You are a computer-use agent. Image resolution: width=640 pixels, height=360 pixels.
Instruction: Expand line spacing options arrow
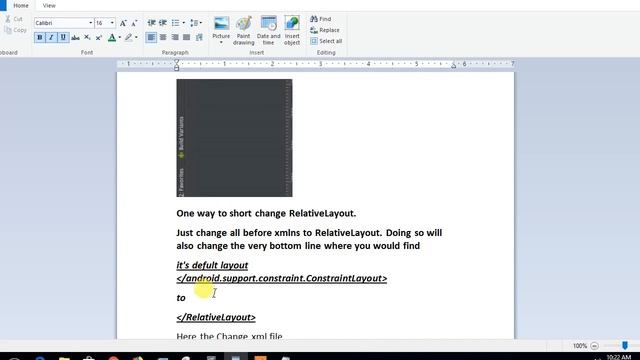click(x=201, y=23)
